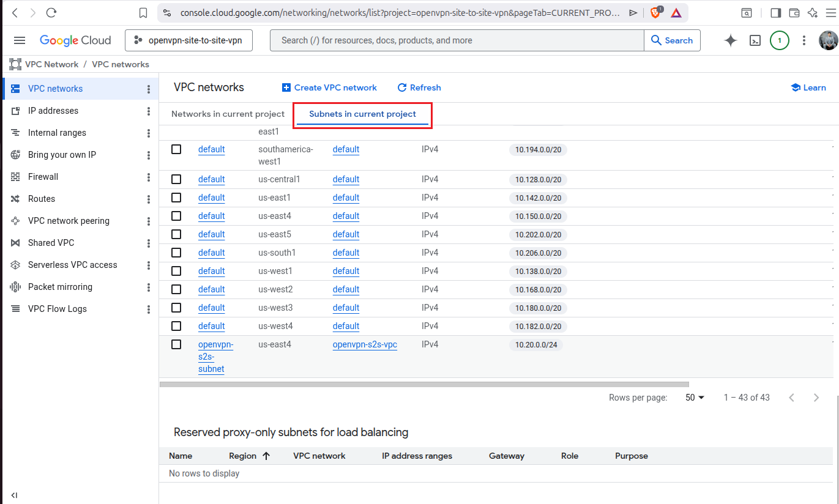
Task: Click the browser address bar URL
Action: point(400,12)
